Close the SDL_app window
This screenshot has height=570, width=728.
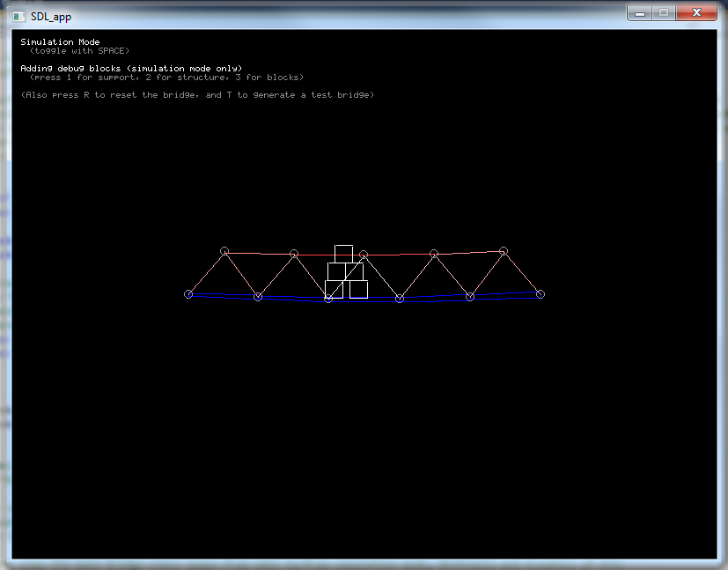coord(696,13)
